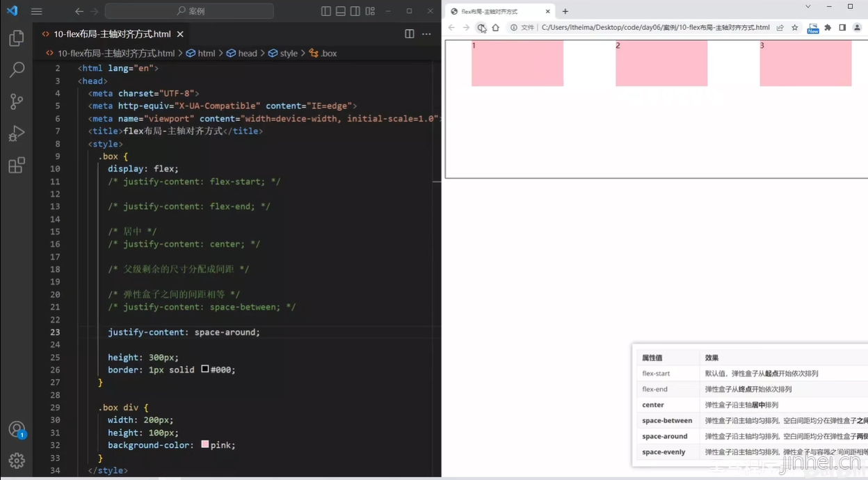868x480 pixels.
Task: Open the Explorer view in VS Code
Action: (17, 39)
